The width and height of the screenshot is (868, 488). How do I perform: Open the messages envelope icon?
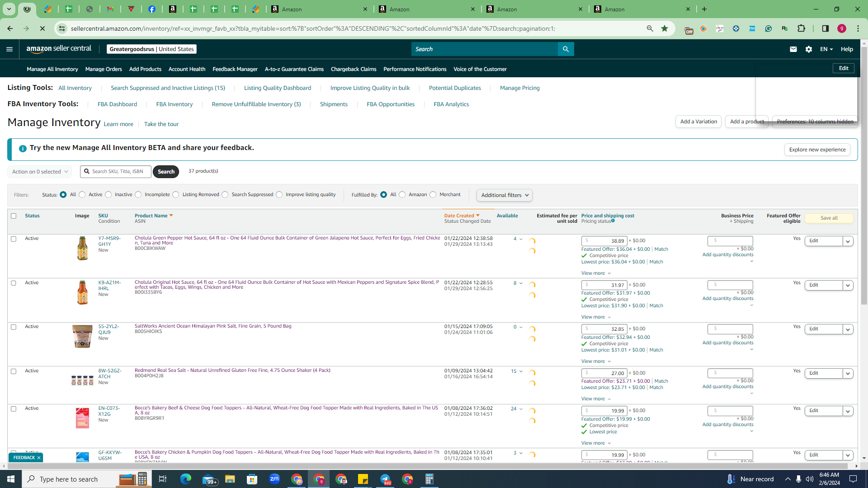click(793, 49)
